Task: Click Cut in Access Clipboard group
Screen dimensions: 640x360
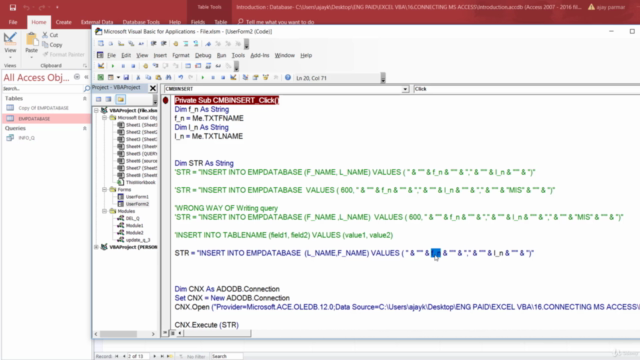Action: pos(50,35)
